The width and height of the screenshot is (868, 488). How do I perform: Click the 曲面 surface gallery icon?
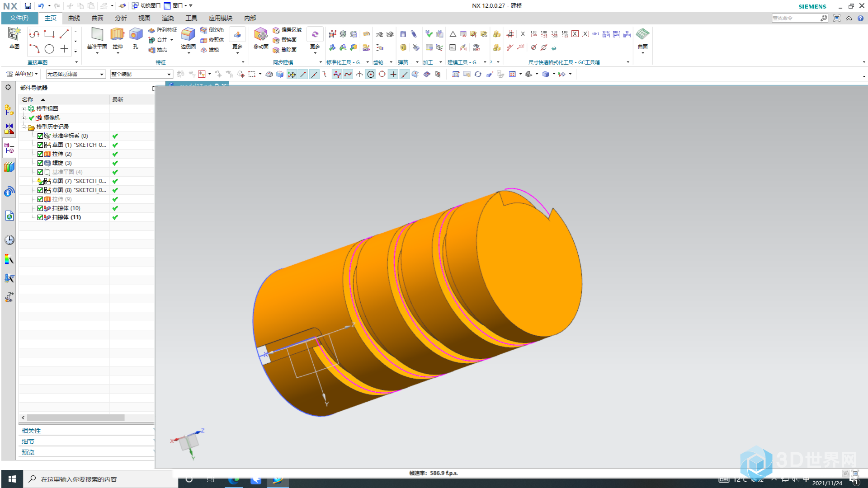click(x=642, y=34)
